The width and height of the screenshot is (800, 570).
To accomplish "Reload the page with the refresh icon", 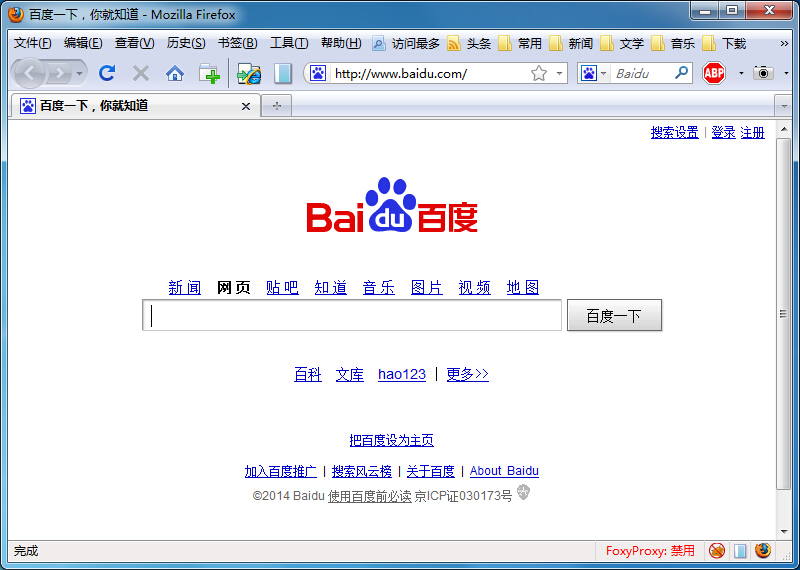I will point(107,73).
